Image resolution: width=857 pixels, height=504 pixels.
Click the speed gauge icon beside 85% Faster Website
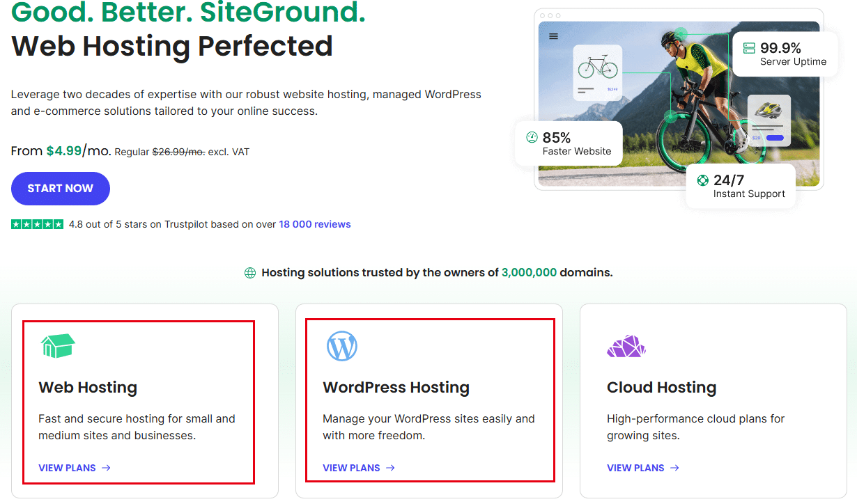(530, 138)
